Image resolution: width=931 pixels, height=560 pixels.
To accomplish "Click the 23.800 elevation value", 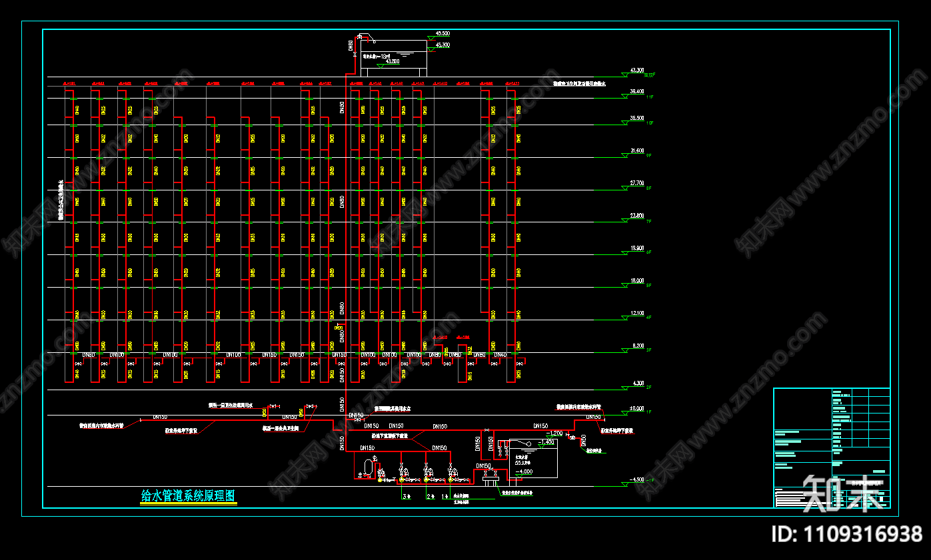I will point(637,216).
